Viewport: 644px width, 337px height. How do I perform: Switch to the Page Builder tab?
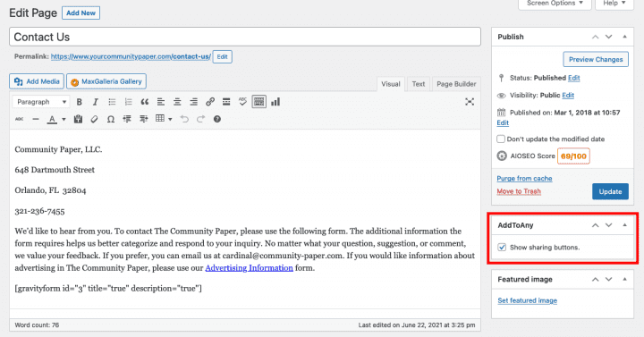[x=456, y=84]
